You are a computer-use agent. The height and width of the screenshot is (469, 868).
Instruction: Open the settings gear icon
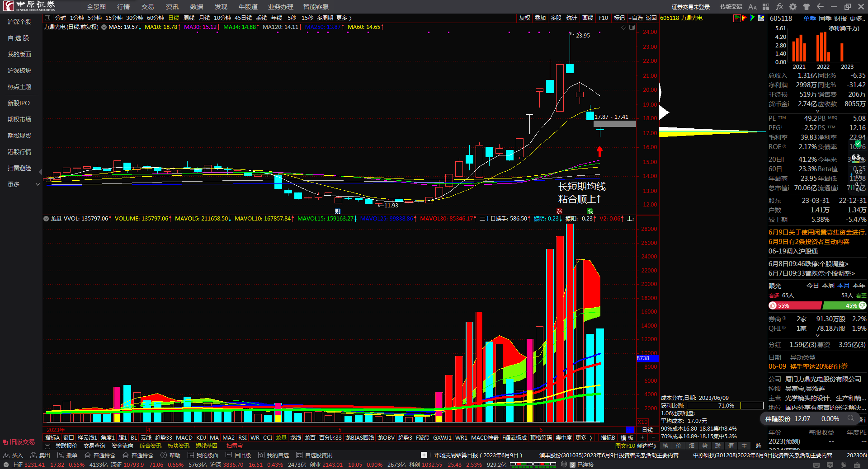pyautogui.click(x=793, y=7)
